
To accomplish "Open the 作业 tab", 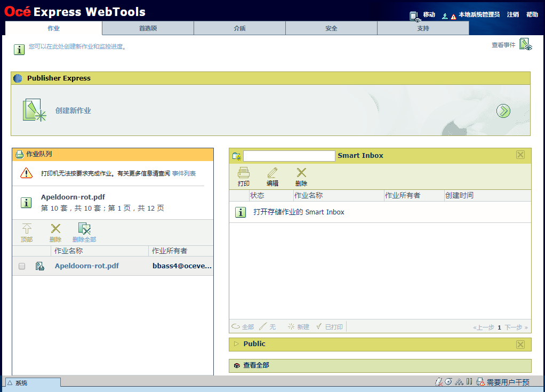I will [x=53, y=28].
